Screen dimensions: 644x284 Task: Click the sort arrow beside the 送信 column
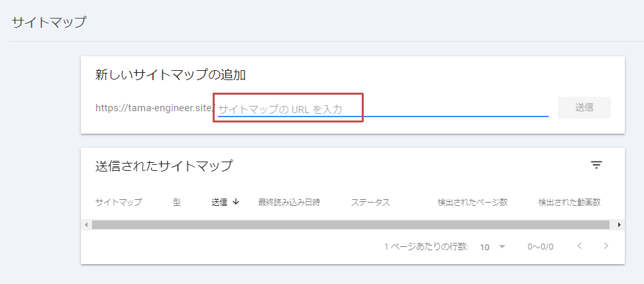236,202
